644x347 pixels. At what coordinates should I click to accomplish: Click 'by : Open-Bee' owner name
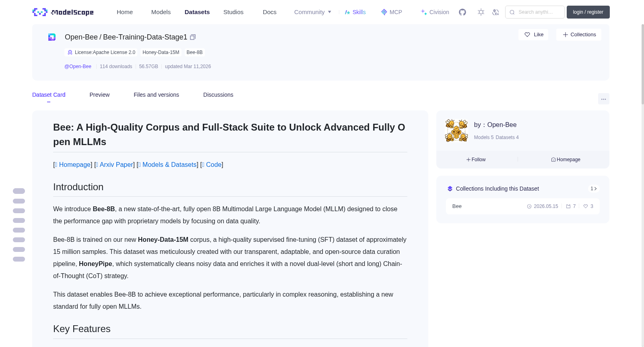(495, 125)
